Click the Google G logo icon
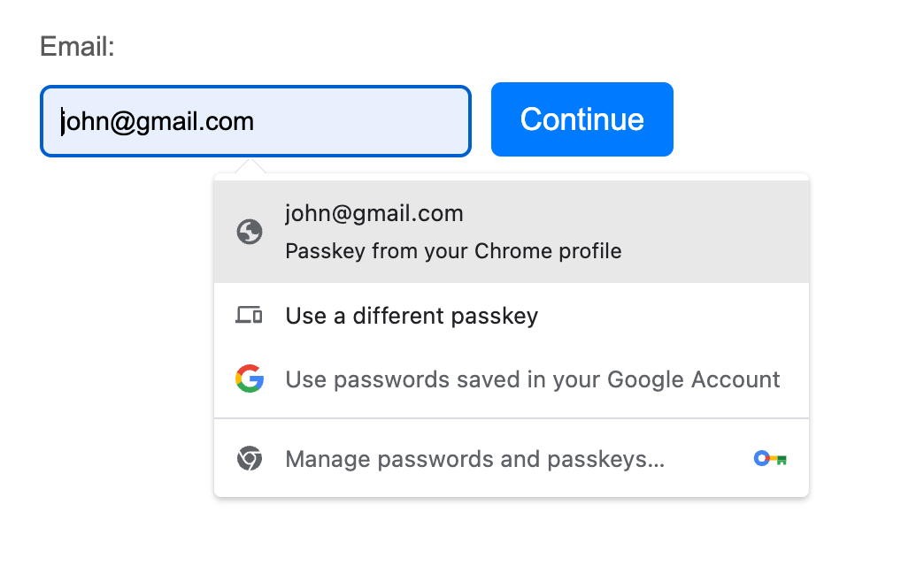 [x=250, y=379]
